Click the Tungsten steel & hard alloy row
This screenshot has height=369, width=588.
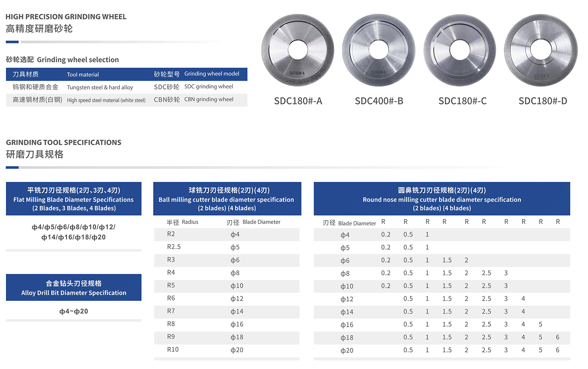(x=126, y=87)
